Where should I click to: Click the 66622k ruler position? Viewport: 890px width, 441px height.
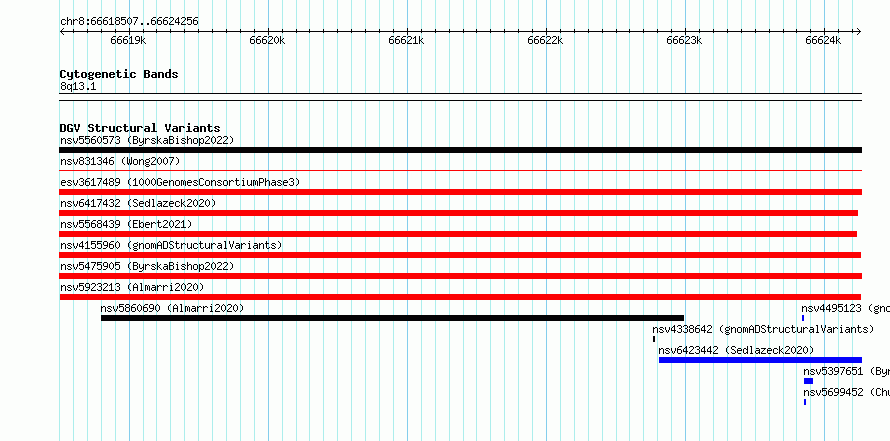[x=545, y=40]
